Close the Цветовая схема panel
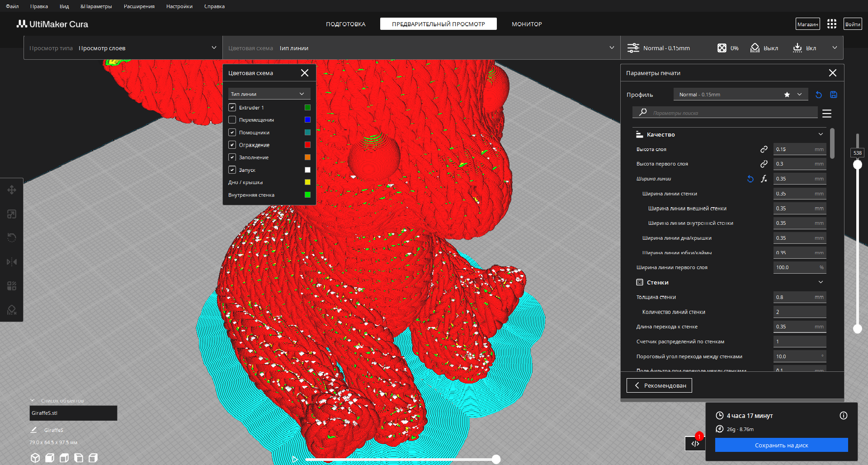868x465 pixels. point(305,73)
